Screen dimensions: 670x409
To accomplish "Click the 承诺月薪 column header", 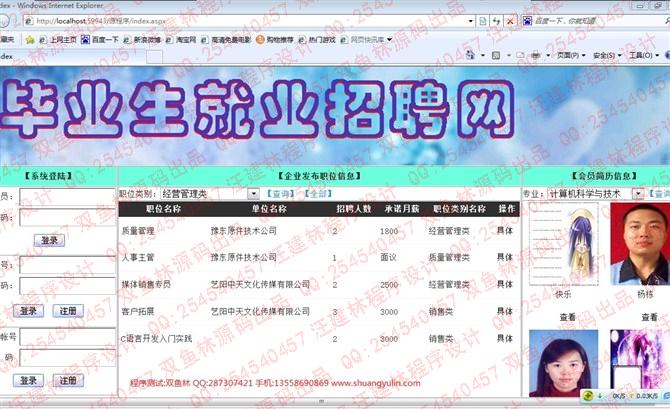I will click(402, 209).
